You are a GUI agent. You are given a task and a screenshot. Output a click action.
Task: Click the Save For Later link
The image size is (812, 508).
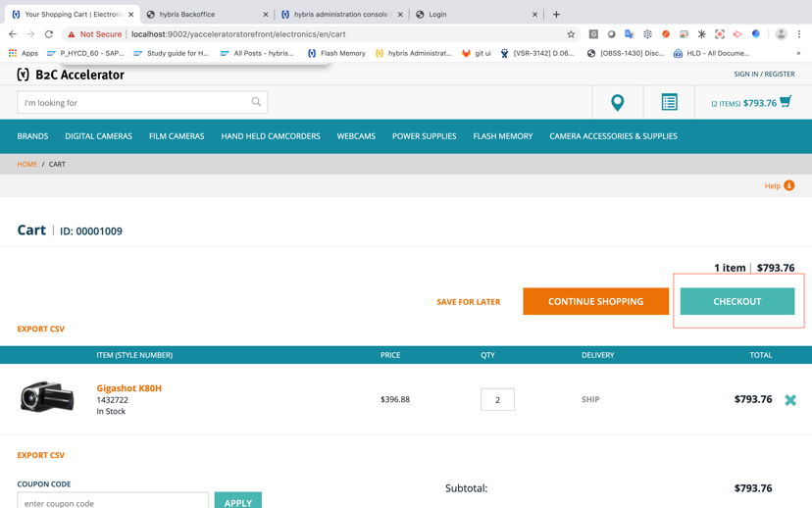point(468,302)
